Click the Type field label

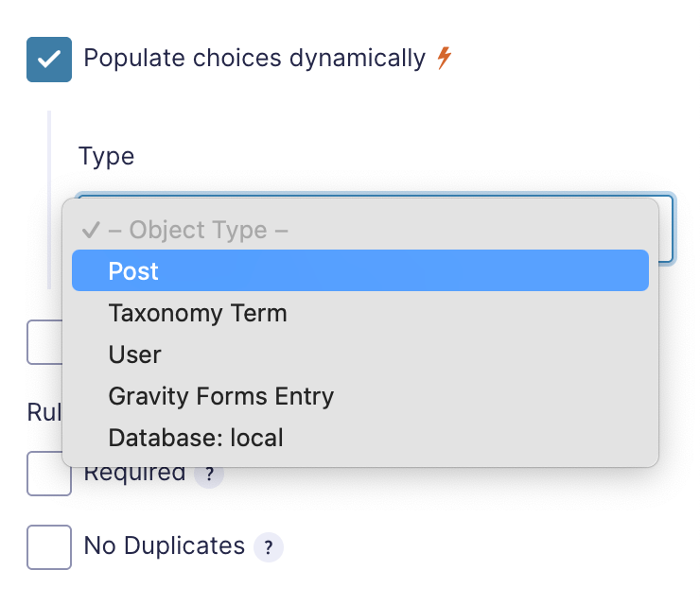[106, 157]
